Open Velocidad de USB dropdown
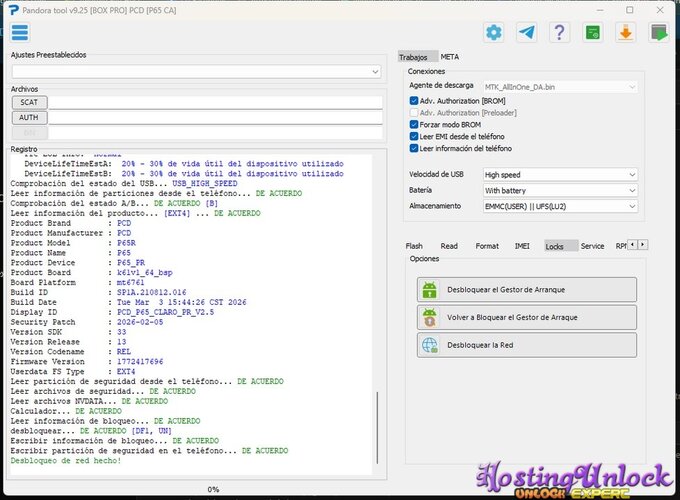This screenshot has height=500, width=680. [560, 175]
